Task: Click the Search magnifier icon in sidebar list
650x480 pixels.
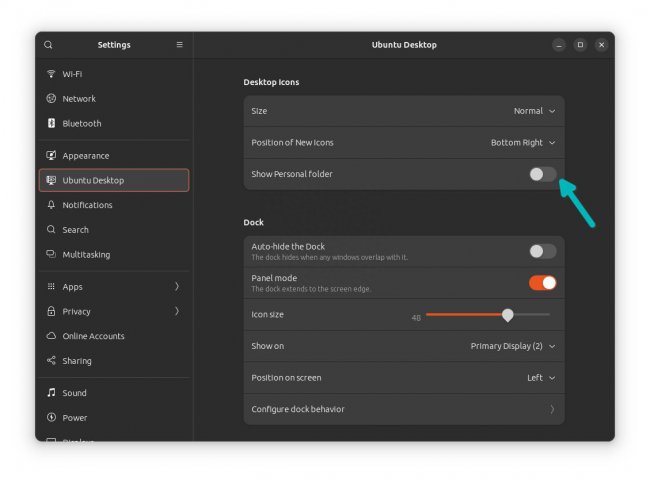Action: coord(51,229)
